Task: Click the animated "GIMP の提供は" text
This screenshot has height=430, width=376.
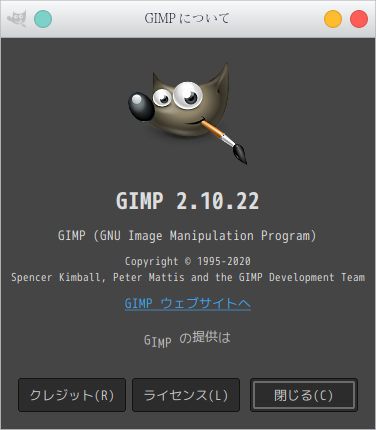Action: tap(187, 339)
